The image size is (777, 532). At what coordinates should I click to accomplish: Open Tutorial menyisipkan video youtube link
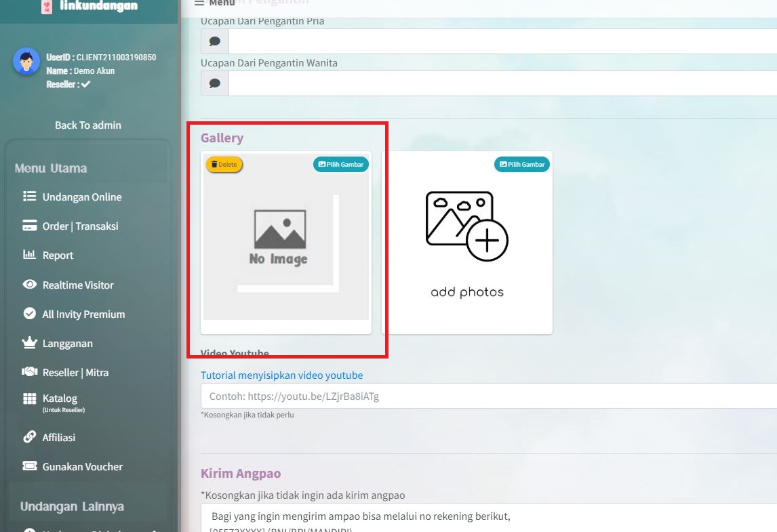(281, 375)
